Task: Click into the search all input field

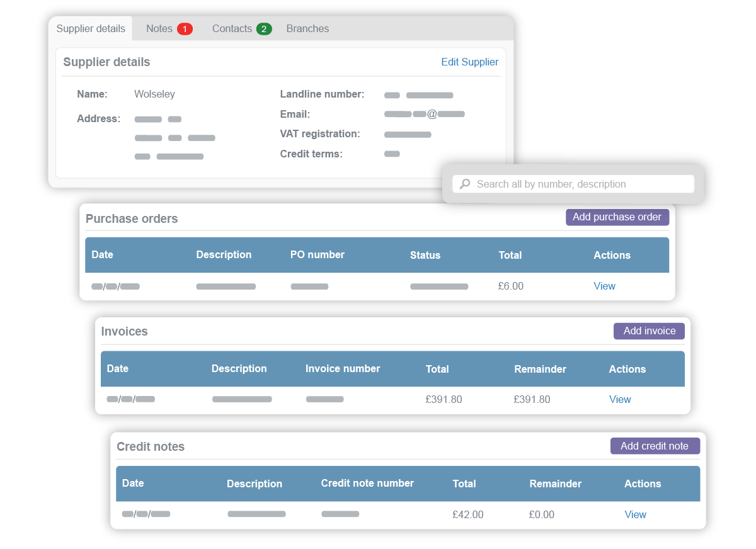Action: tap(572, 183)
